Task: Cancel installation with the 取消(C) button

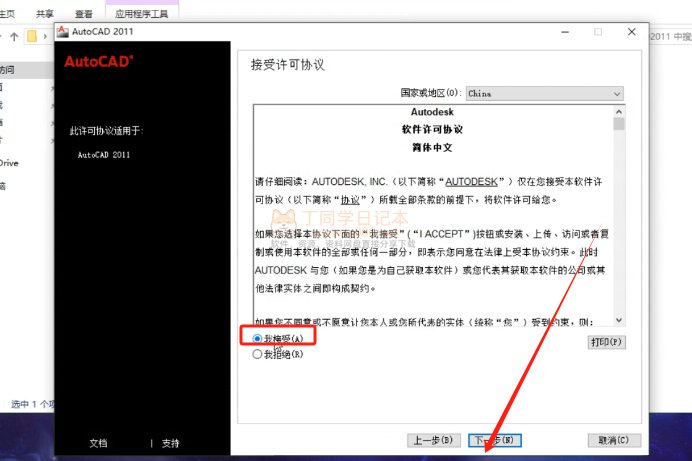Action: [613, 440]
